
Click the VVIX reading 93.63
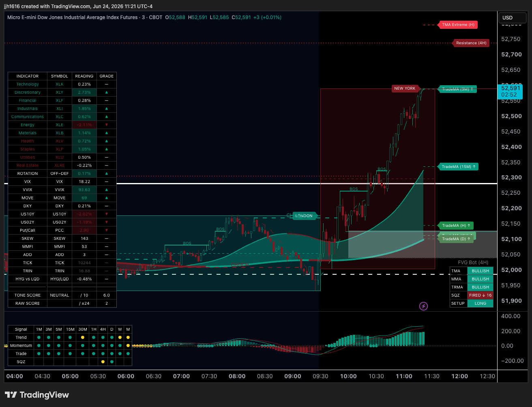[84, 190]
